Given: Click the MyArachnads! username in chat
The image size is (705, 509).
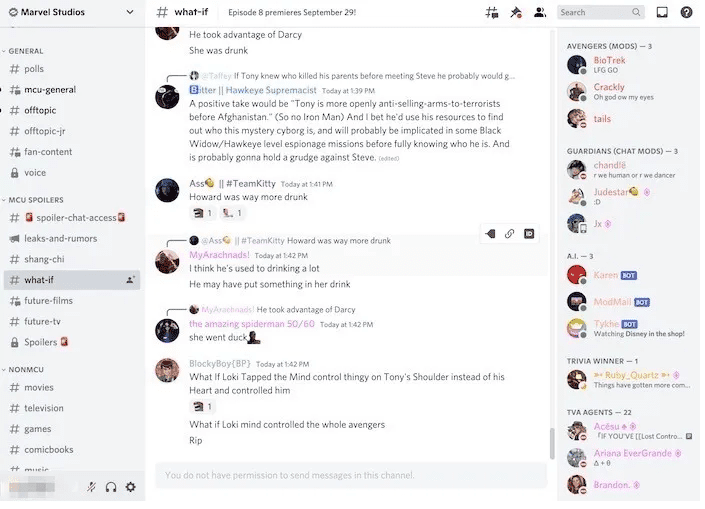Looking at the screenshot, I should pos(219,255).
